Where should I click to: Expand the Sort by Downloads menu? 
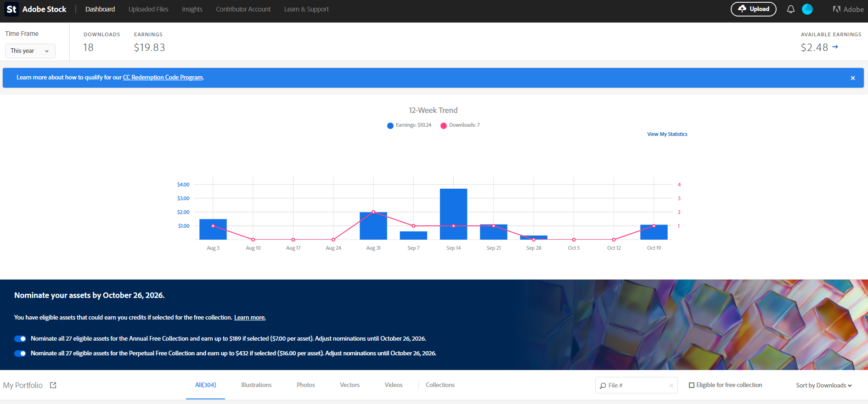(824, 386)
